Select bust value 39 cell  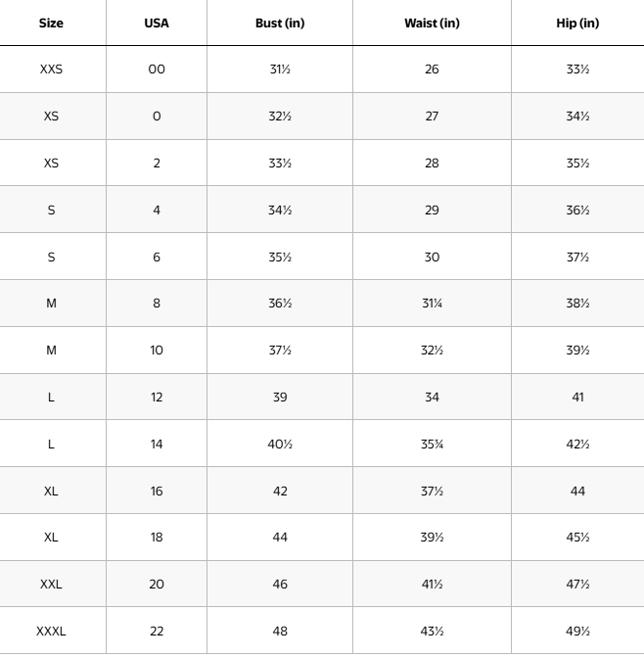click(280, 397)
